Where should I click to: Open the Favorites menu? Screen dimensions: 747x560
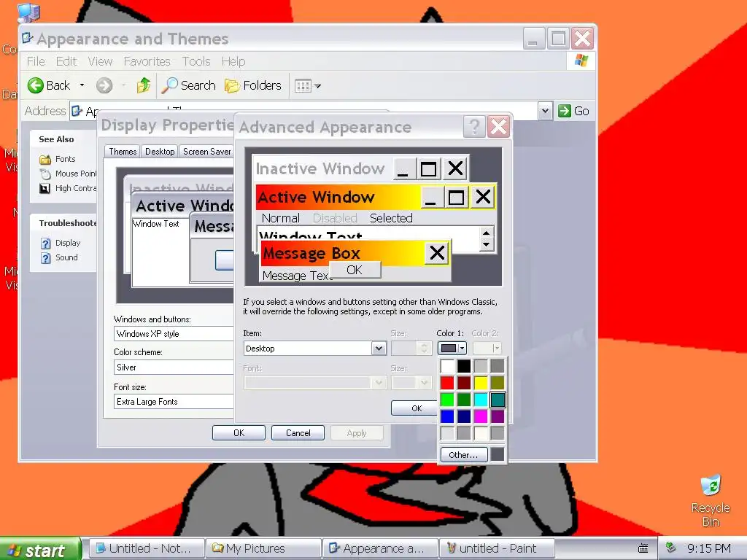coord(147,61)
